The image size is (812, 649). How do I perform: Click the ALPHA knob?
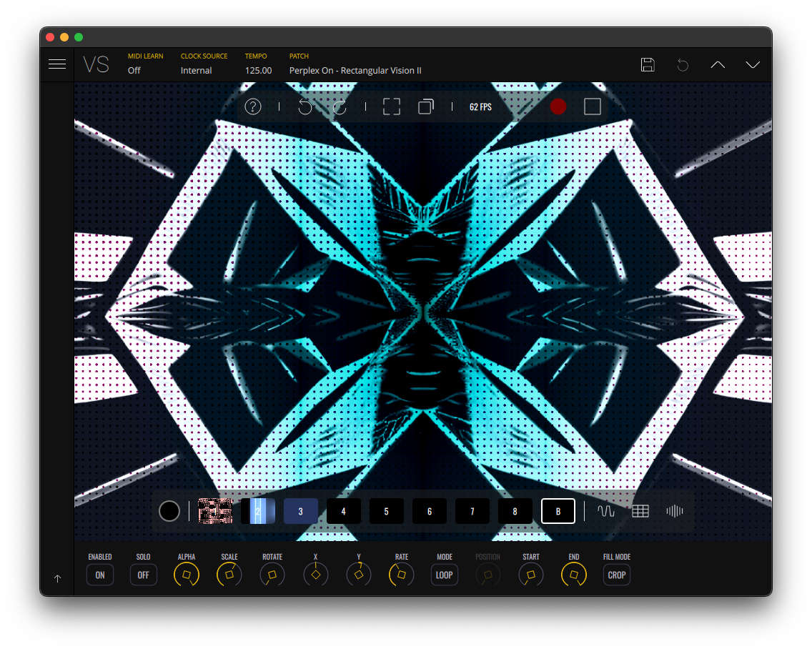(187, 575)
